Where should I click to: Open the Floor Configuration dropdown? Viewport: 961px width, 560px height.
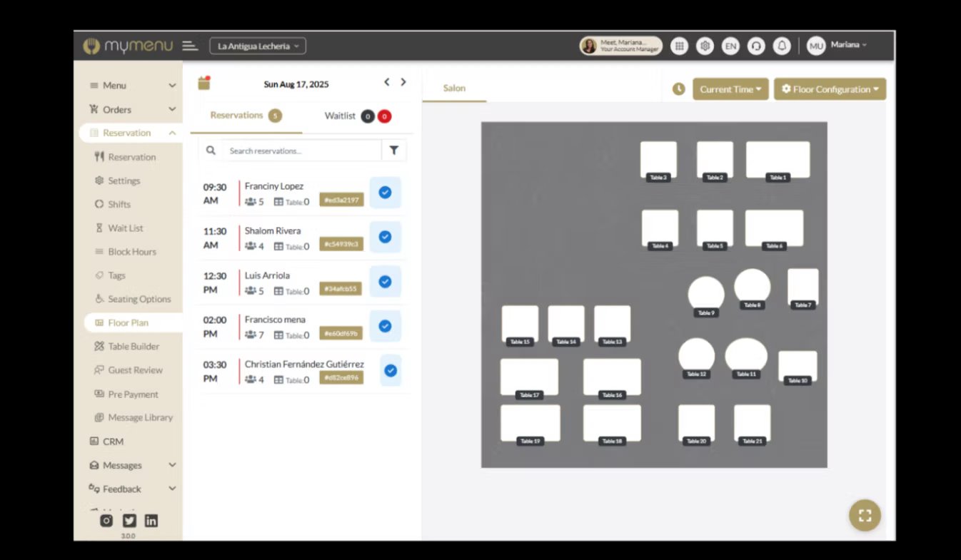click(830, 89)
